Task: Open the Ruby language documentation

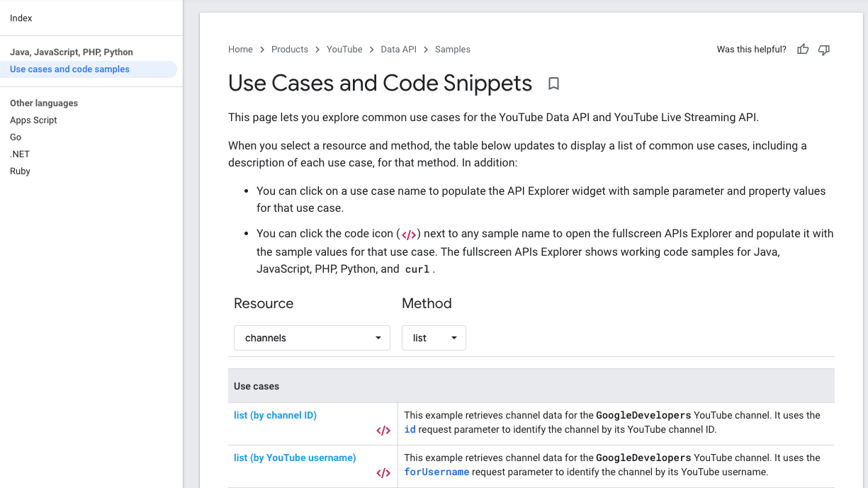Action: [20, 171]
